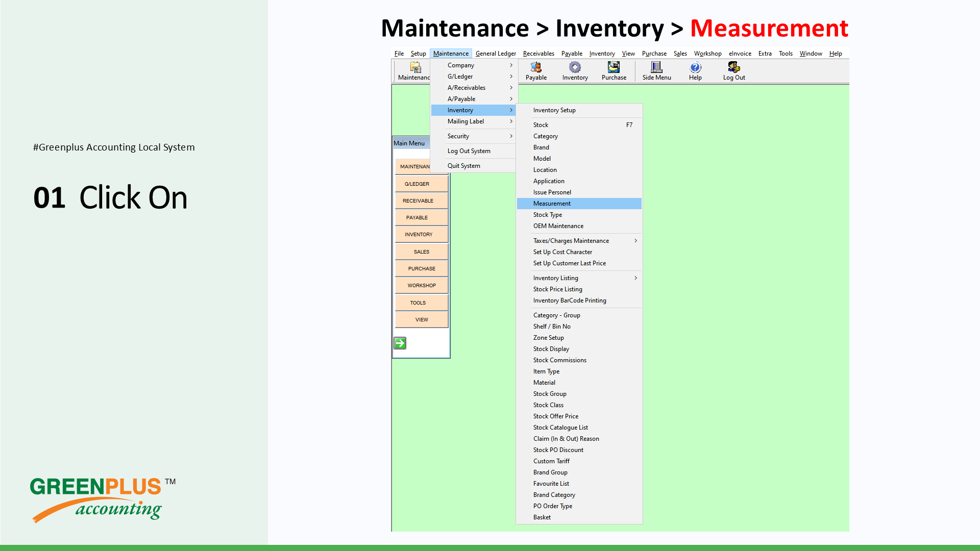This screenshot has height=551, width=980.
Task: Open the Inventory toolbar icon
Action: pos(575,71)
